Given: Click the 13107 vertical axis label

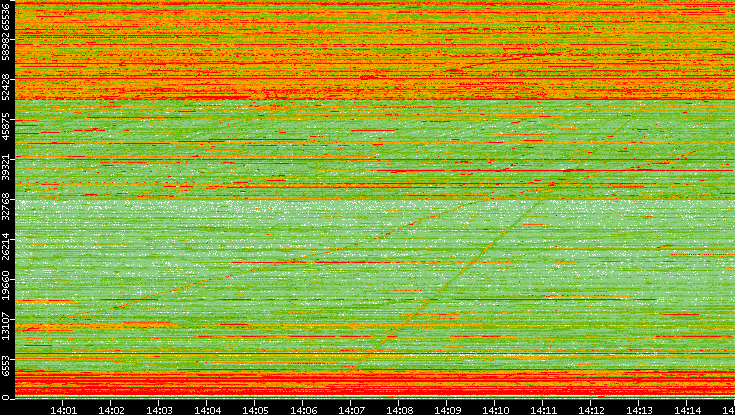Looking at the screenshot, I should [x=5, y=328].
